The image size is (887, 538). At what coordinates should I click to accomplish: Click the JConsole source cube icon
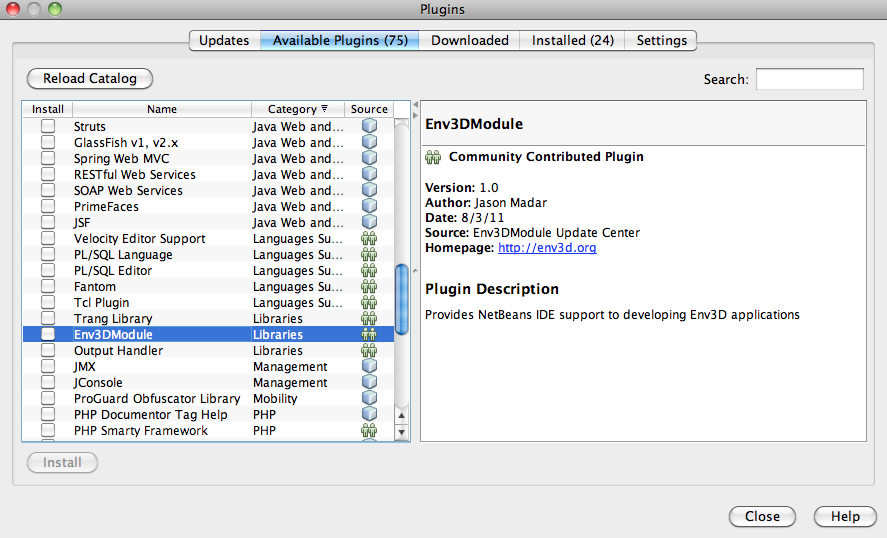click(x=369, y=382)
